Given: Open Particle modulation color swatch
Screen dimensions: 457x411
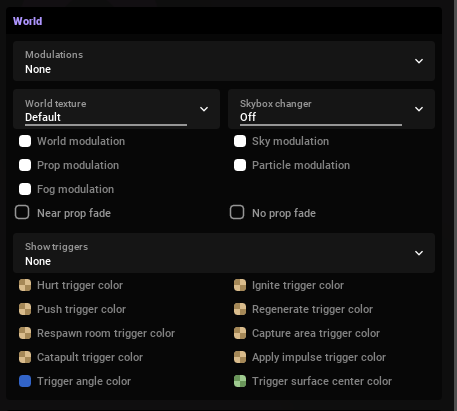Looking at the screenshot, I should pyautogui.click(x=240, y=165).
